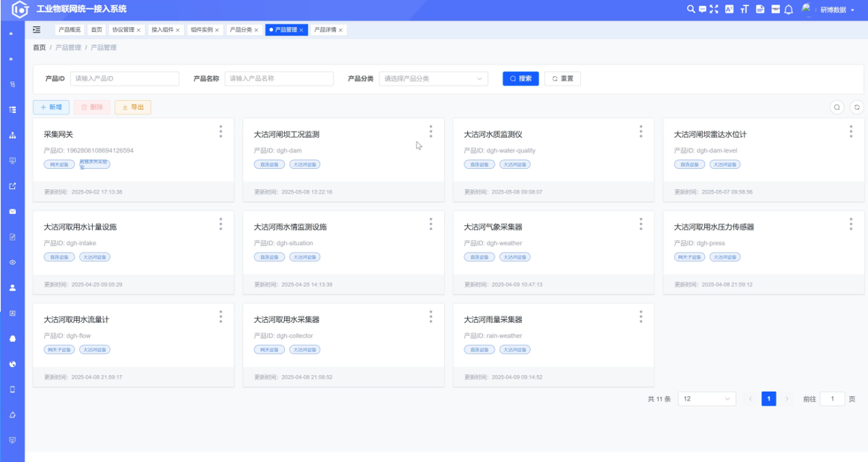Switch to the 产品分类 tab
Viewport: 868px width, 462px height.
click(x=241, y=30)
